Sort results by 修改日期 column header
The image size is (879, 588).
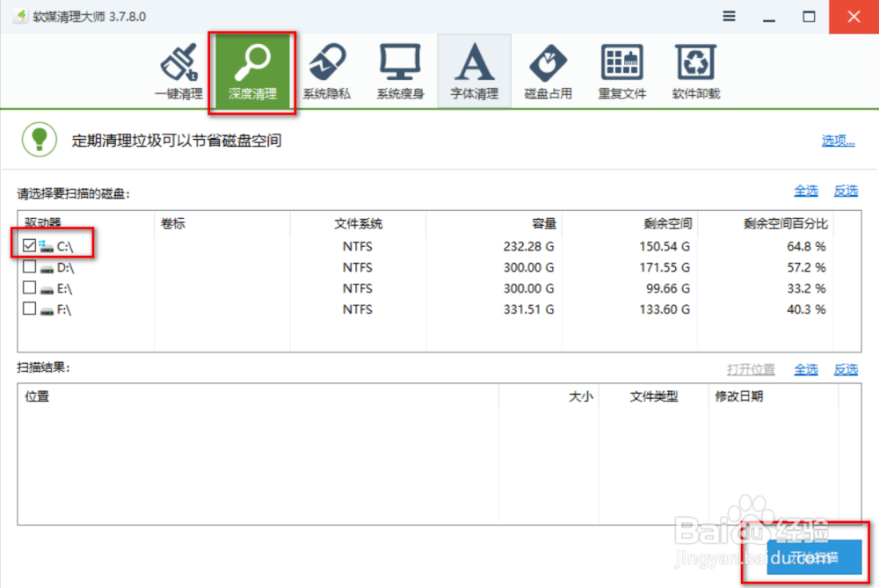738,396
